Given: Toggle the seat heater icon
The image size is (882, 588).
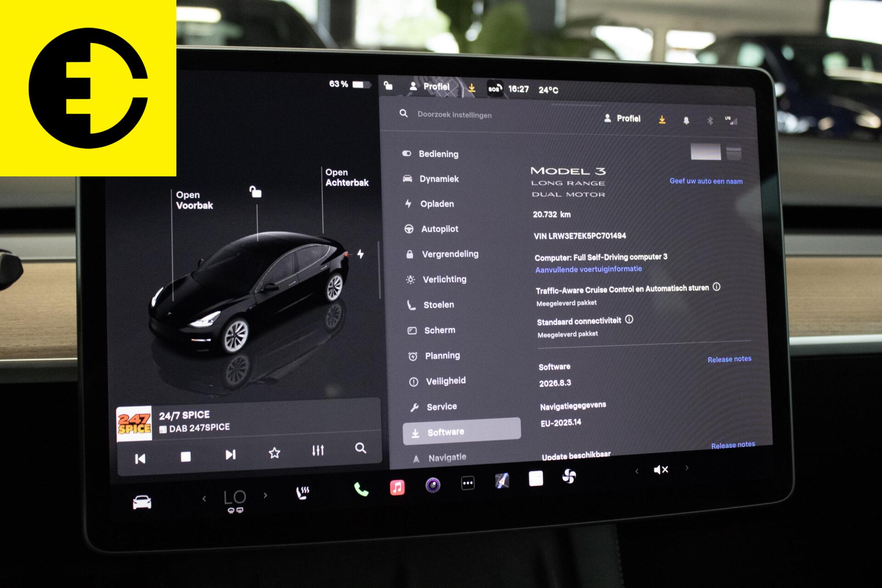Looking at the screenshot, I should pos(302,493).
